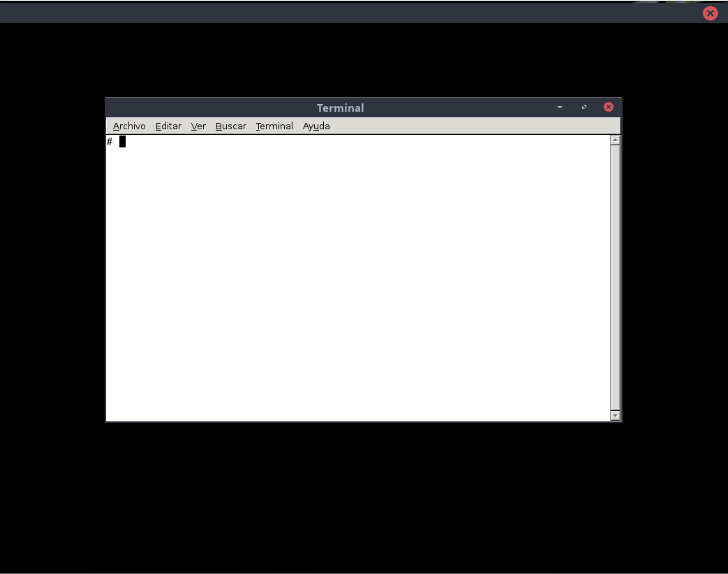728x574 pixels.
Task: Click the Terminal window title bar
Action: click(340, 107)
